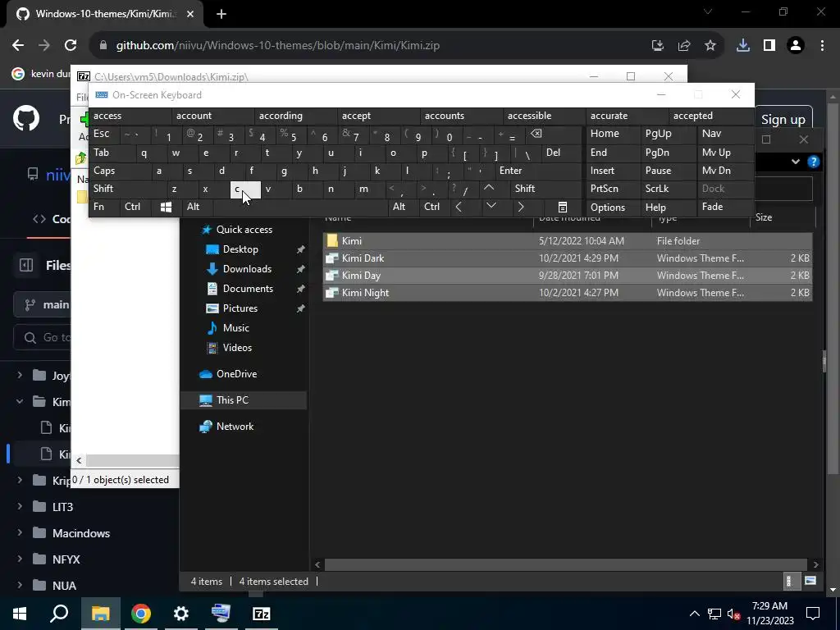Image resolution: width=840 pixels, height=630 pixels.
Task: Open Settings gear on the taskbar
Action: pos(181,614)
